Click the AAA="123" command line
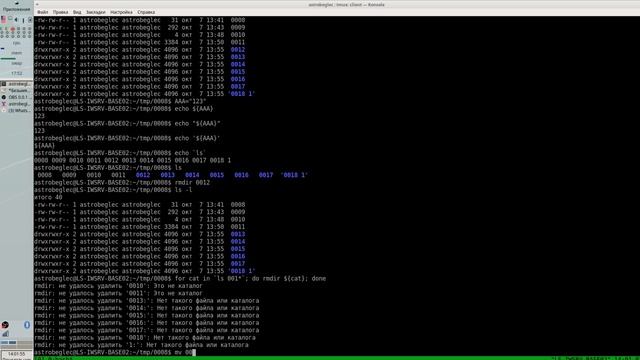 (x=120, y=101)
